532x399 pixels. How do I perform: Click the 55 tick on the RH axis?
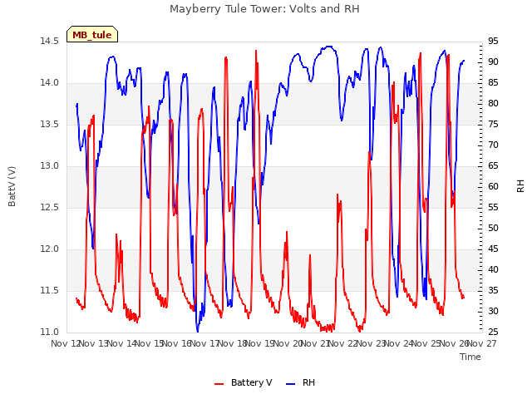click(x=493, y=208)
